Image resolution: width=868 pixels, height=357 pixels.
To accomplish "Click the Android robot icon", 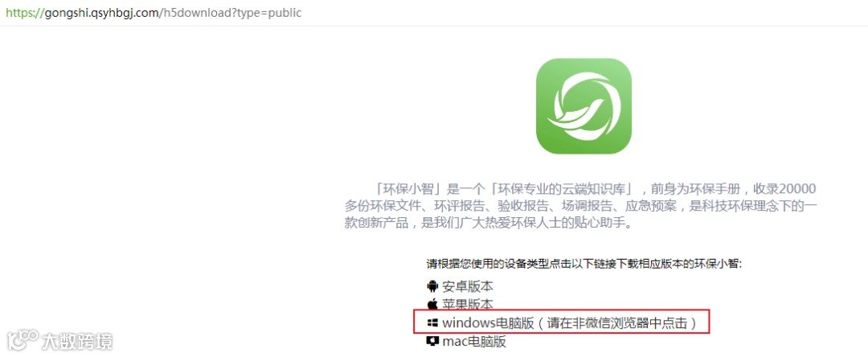I will pyautogui.click(x=432, y=286).
